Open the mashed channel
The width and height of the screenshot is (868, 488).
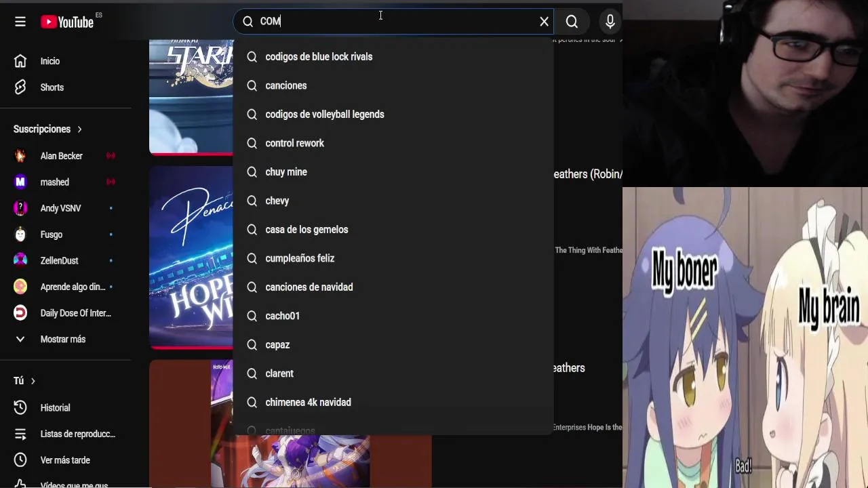65,182
